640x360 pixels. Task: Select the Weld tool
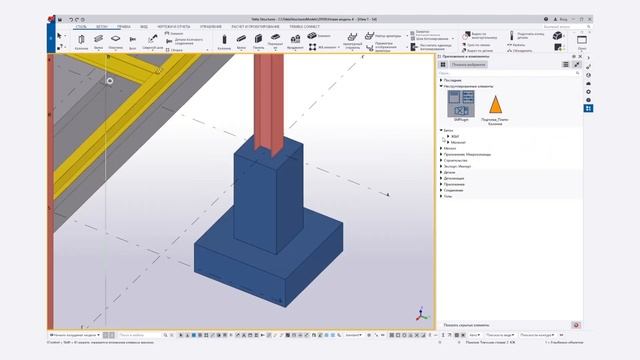click(153, 41)
